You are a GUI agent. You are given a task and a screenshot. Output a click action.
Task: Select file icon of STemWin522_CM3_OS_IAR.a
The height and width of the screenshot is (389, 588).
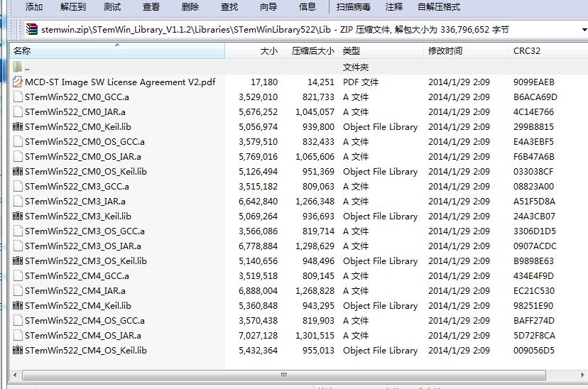pos(18,246)
